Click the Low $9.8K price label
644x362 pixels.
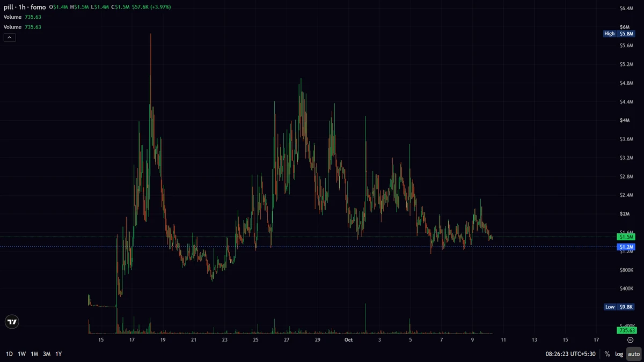[619, 307]
